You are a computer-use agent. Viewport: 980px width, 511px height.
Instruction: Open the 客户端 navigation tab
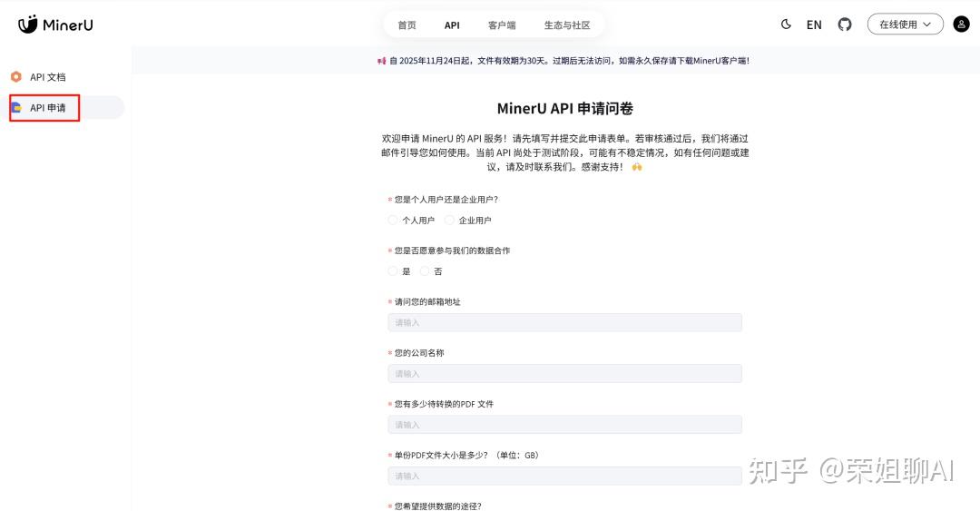(x=502, y=25)
